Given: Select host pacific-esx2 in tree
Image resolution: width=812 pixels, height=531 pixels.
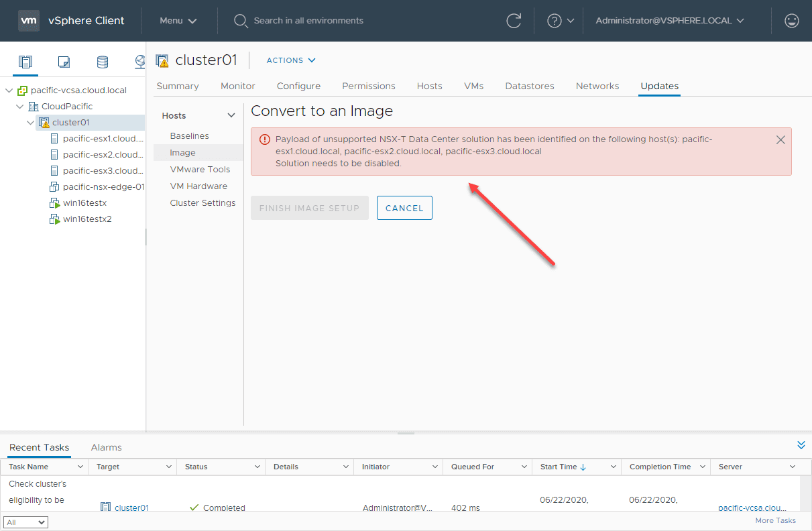Looking at the screenshot, I should tap(103, 155).
